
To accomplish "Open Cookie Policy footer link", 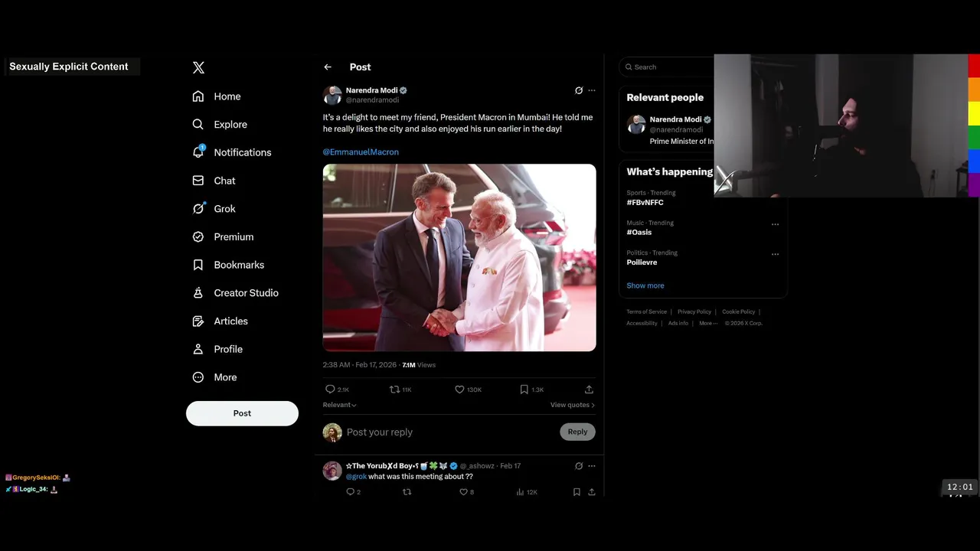I will [739, 312].
